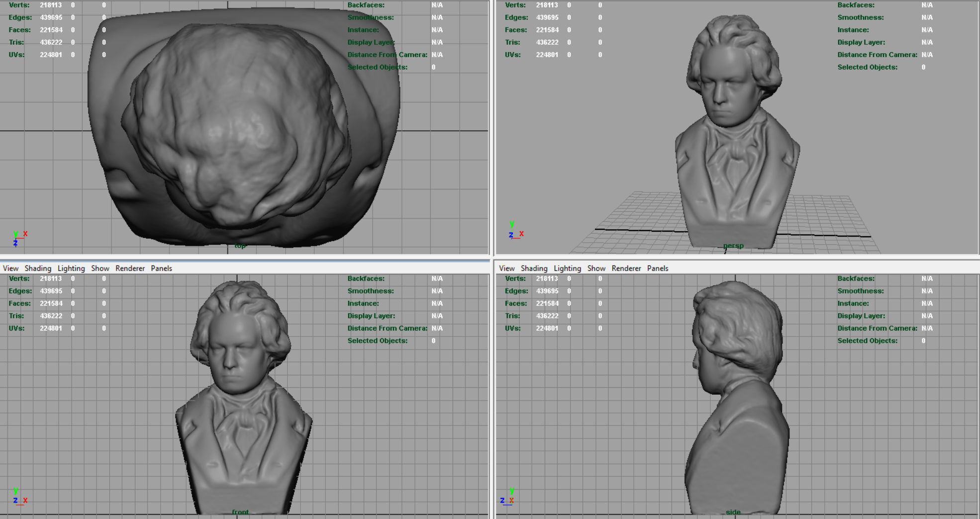Click 'Verts:' label in front viewport

(19, 278)
